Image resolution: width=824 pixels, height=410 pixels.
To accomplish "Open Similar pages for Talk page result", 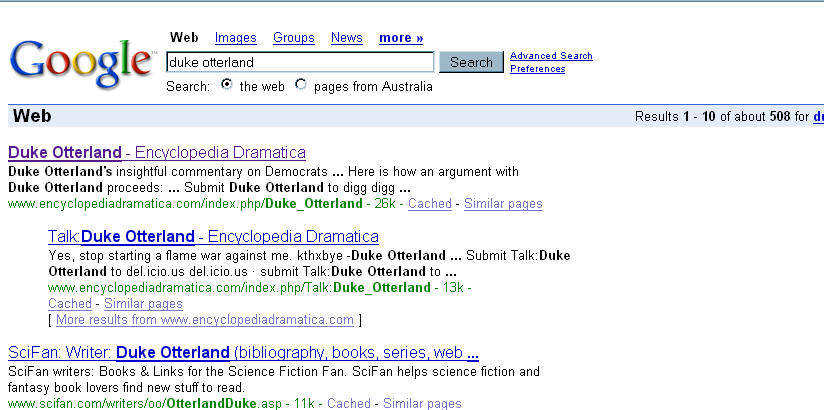I will point(143,304).
